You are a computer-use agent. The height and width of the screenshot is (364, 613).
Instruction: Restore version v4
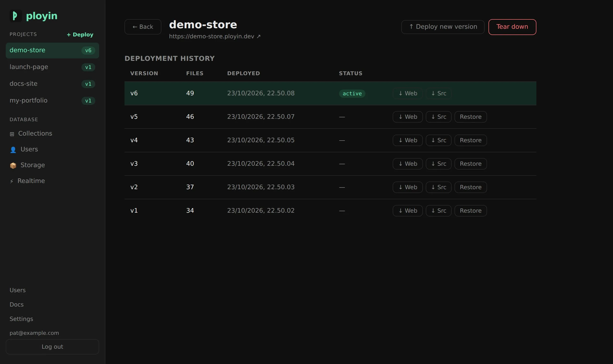click(x=471, y=140)
